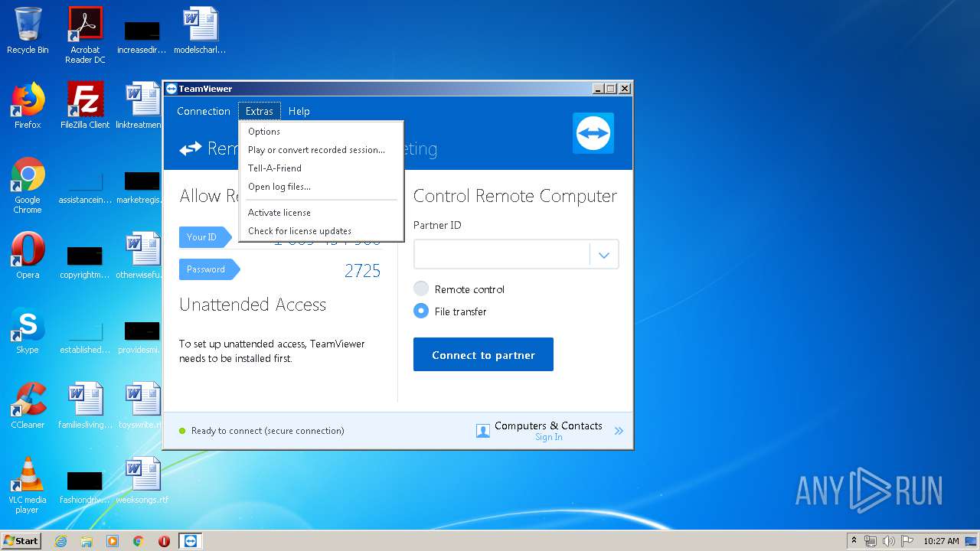This screenshot has width=980, height=551.
Task: Open the Recycle Bin desktop icon
Action: pyautogui.click(x=28, y=31)
